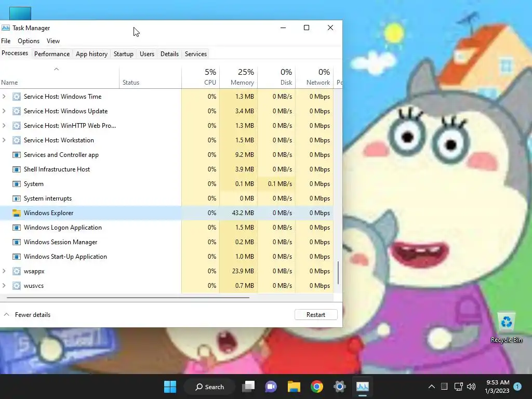Image resolution: width=532 pixels, height=399 pixels.
Task: Sort processes by Network column
Action: click(314, 77)
